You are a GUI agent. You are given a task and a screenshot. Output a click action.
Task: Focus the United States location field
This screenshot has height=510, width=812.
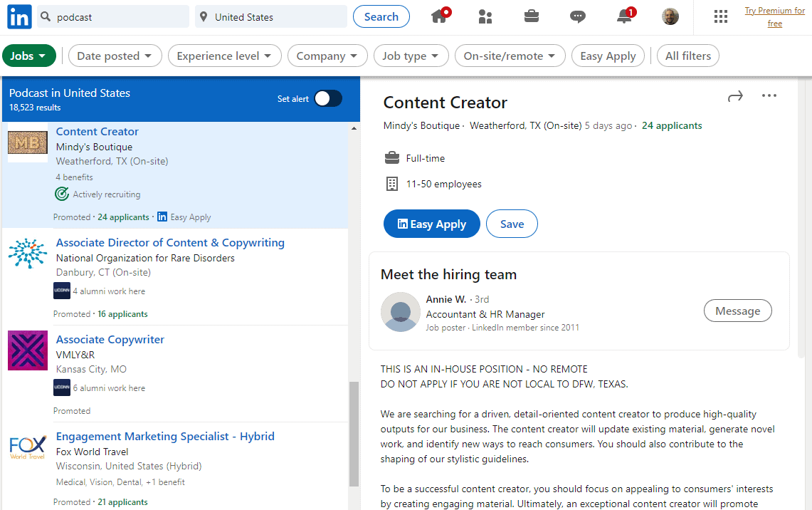pos(271,16)
